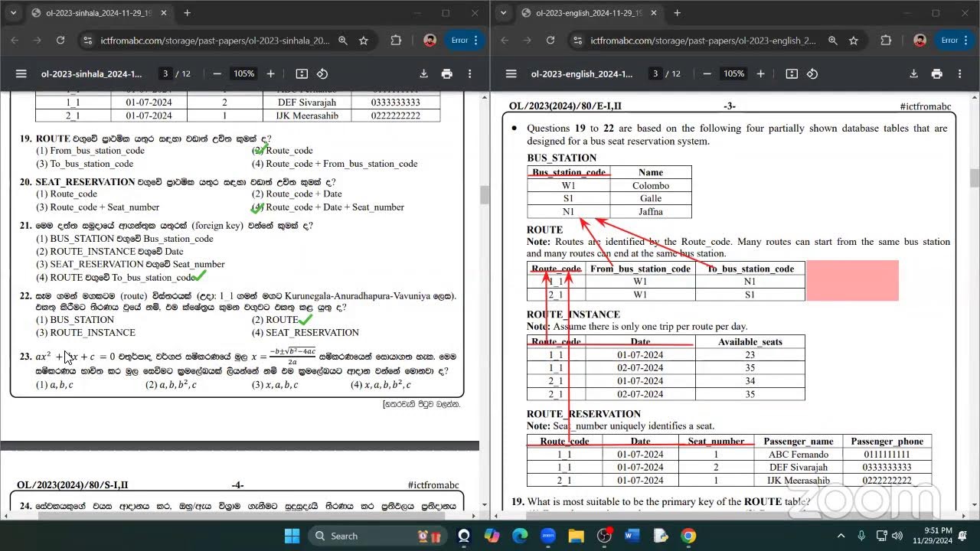Click the address bar of Sinhala paper window
Screen dimensions: 980x551
pyautogui.click(x=207, y=41)
